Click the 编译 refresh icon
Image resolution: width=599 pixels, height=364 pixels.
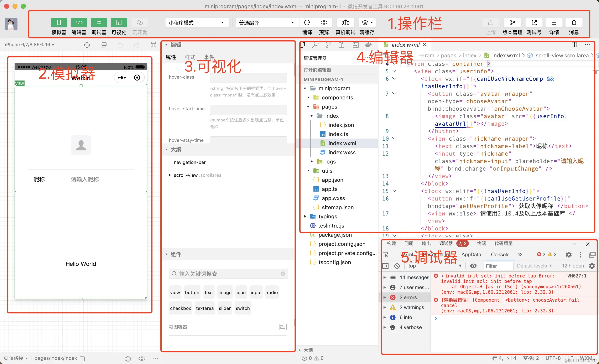[307, 23]
